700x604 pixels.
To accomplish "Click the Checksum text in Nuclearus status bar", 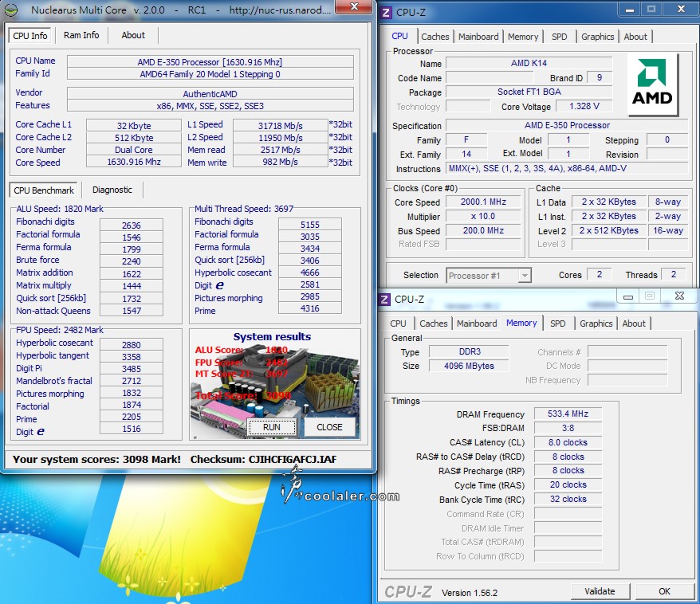I will tap(263, 460).
